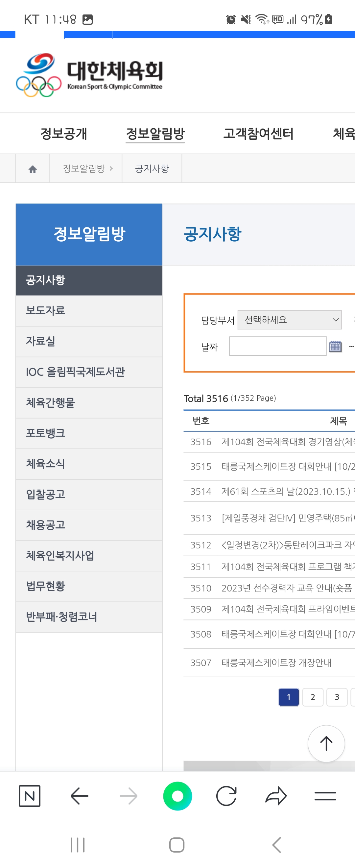The height and width of the screenshot is (868, 355).
Task: Open the browser hamburger menu
Action: tap(325, 796)
